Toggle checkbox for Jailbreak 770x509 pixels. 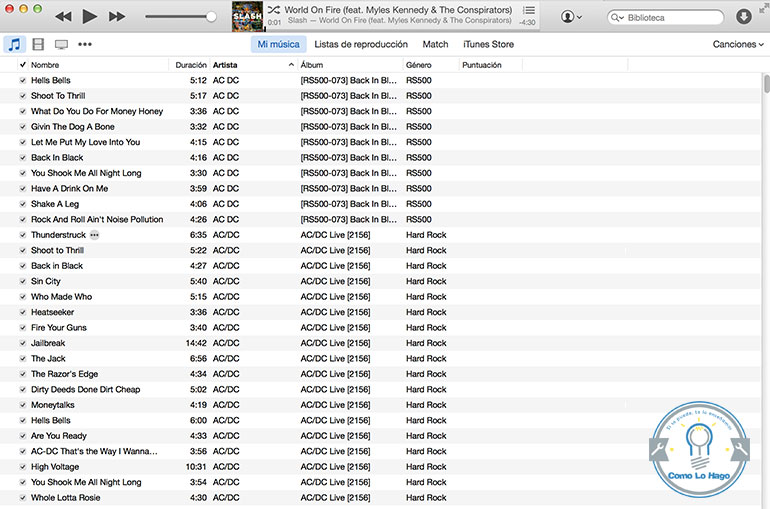tap(23, 343)
